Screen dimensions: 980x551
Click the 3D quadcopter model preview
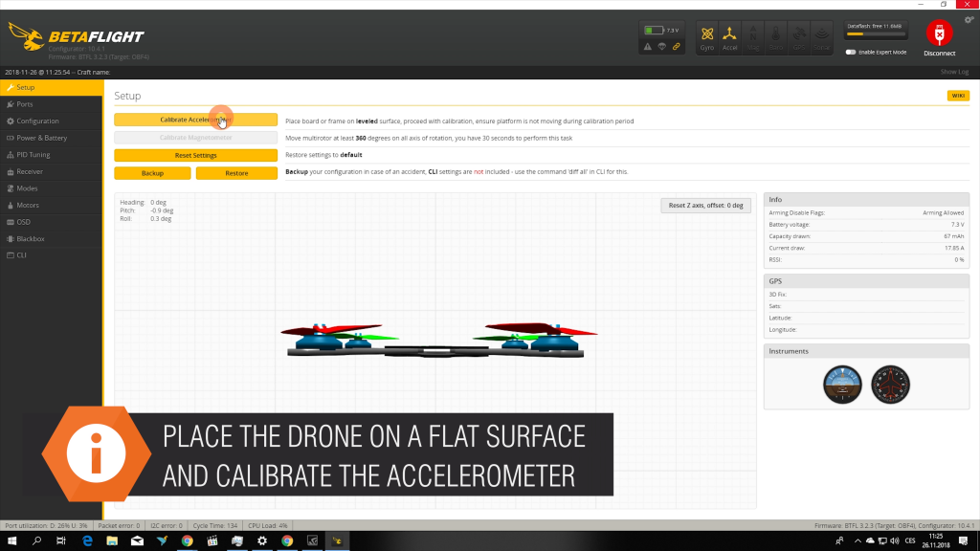point(438,340)
